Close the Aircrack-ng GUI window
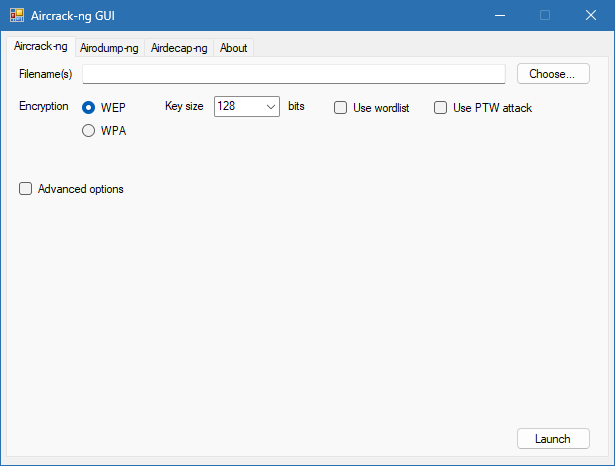This screenshot has width=615, height=466. pyautogui.click(x=591, y=15)
